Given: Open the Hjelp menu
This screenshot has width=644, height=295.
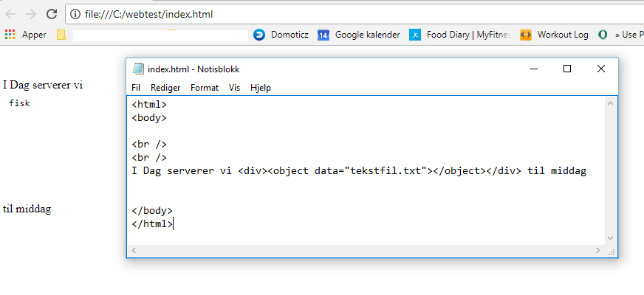Looking at the screenshot, I should 261,88.
